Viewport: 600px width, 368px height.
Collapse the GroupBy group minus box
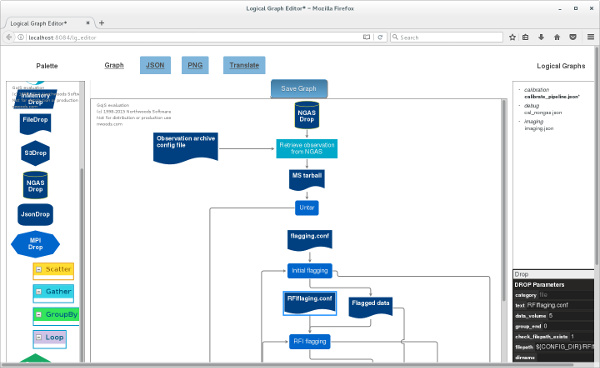pos(39,314)
